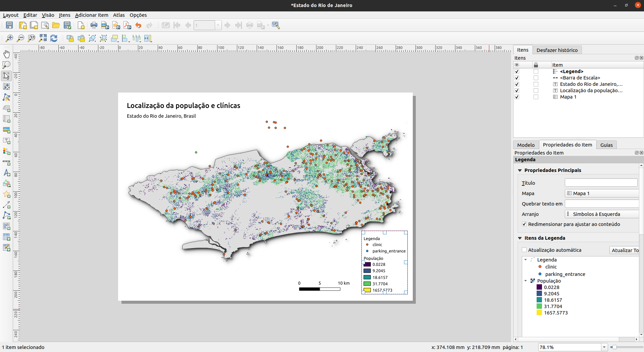Click the Título input field
Image resolution: width=644 pixels, height=352 pixels.
click(601, 183)
